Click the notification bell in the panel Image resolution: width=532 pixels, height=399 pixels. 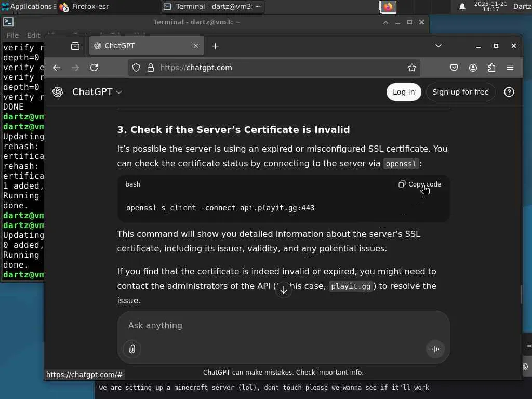pyautogui.click(x=462, y=6)
